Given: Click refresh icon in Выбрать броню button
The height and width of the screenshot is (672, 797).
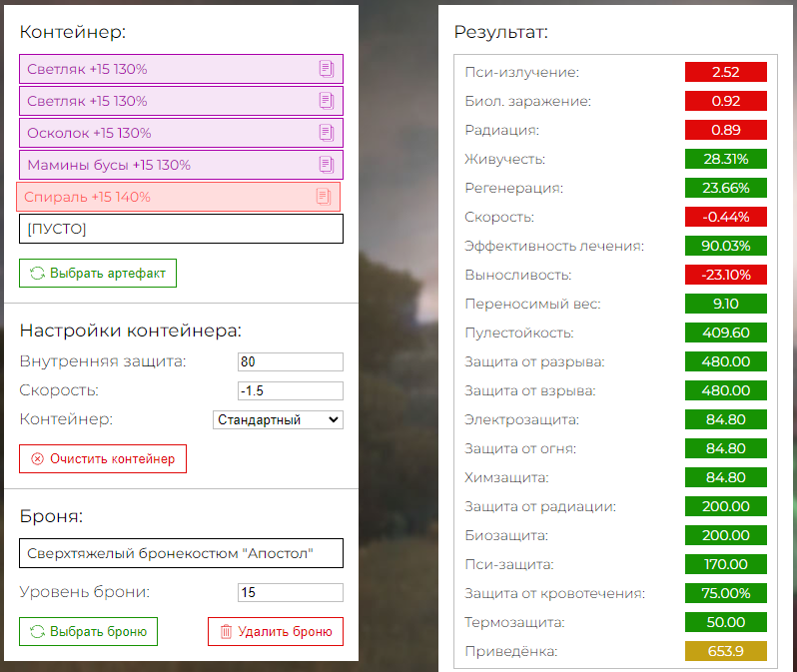Looking at the screenshot, I should click(x=37, y=632).
